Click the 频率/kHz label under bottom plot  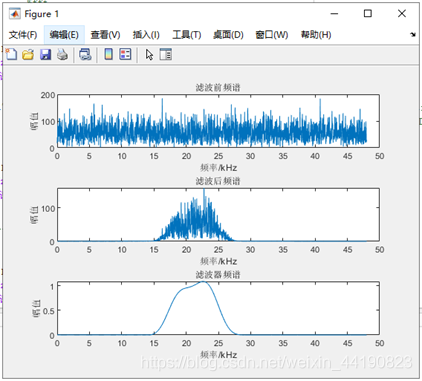218,354
